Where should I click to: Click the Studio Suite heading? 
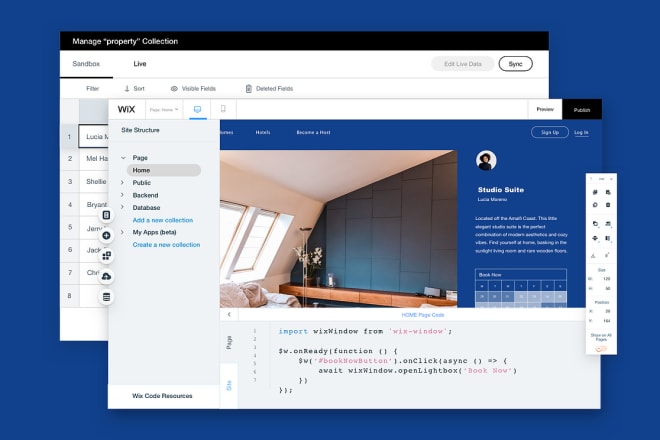click(501, 190)
